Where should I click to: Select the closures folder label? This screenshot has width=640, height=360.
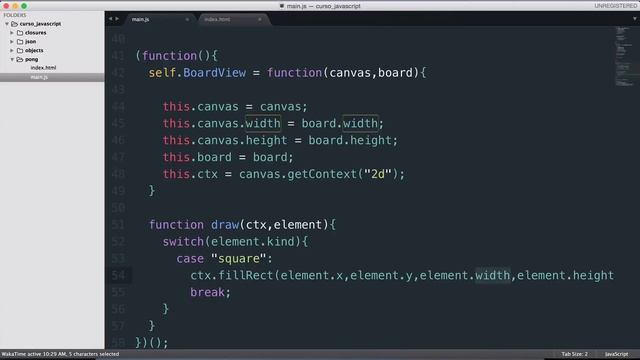click(x=36, y=33)
